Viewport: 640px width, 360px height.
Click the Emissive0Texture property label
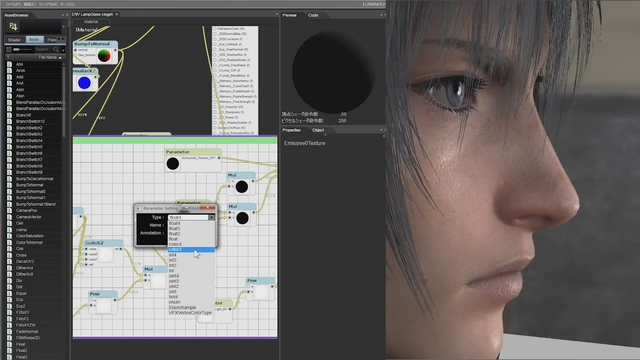tap(304, 143)
